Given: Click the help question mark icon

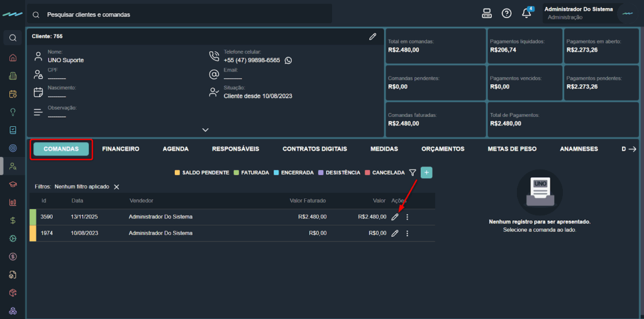Looking at the screenshot, I should click(x=506, y=14).
